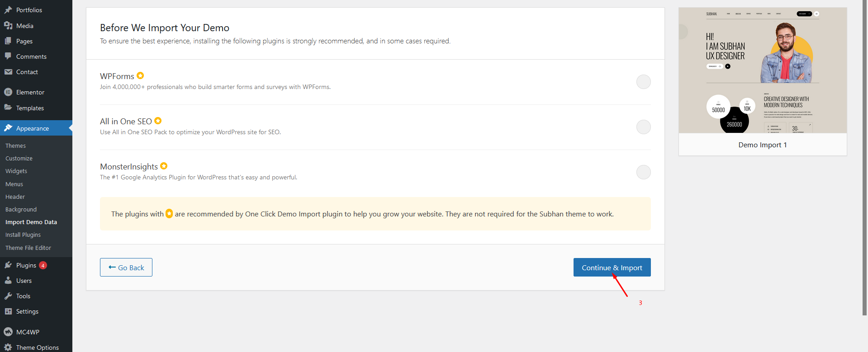Toggle the WPForms plugin selection
868x352 pixels.
(x=643, y=82)
